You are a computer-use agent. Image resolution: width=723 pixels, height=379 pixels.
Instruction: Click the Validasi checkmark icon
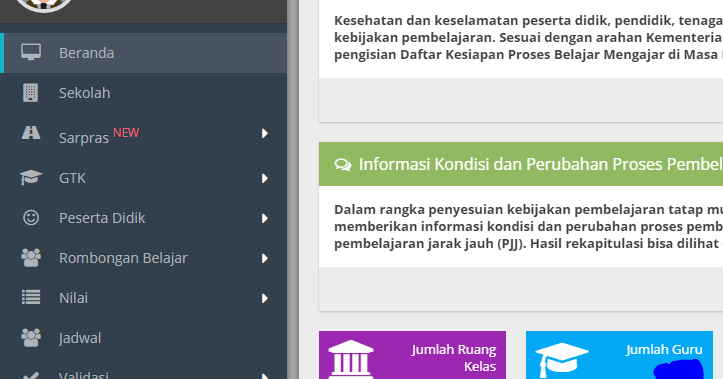click(x=31, y=375)
